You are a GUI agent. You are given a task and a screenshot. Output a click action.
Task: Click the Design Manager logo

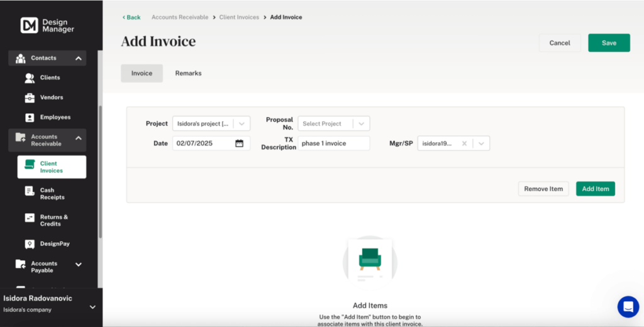[47, 26]
